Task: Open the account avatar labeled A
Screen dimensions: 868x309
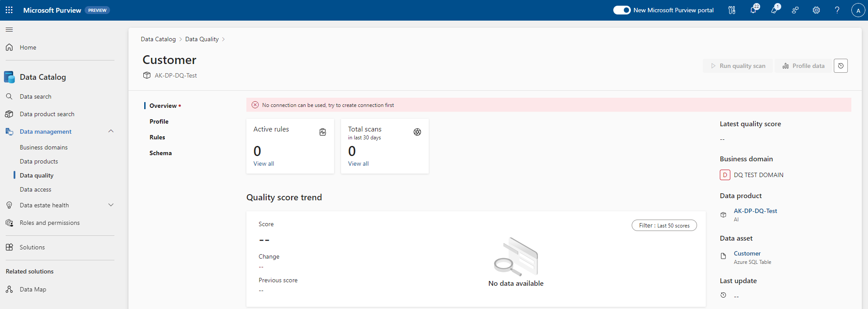Action: tap(858, 10)
